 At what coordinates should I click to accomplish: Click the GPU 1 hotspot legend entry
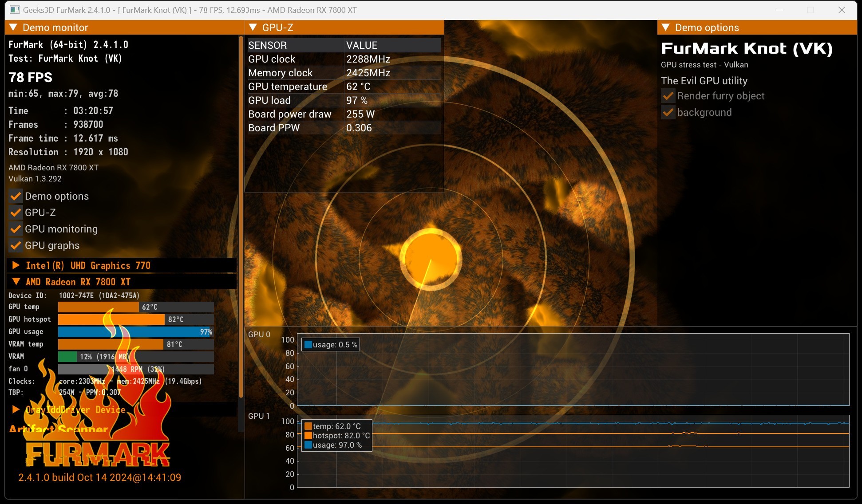[337, 436]
